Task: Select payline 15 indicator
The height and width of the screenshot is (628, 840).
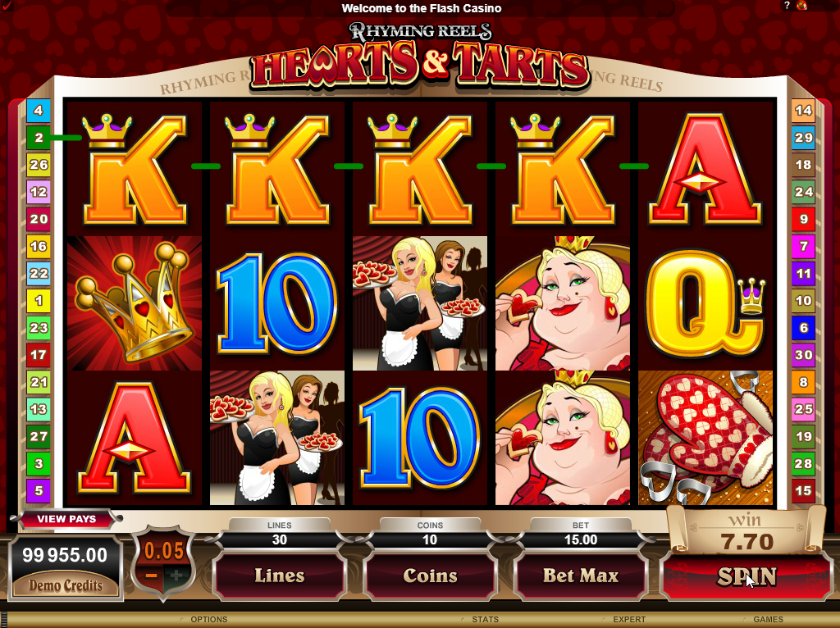Action: (803, 490)
